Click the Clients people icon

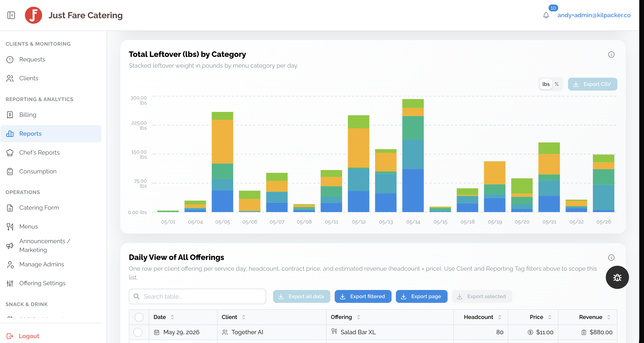pyautogui.click(x=10, y=79)
